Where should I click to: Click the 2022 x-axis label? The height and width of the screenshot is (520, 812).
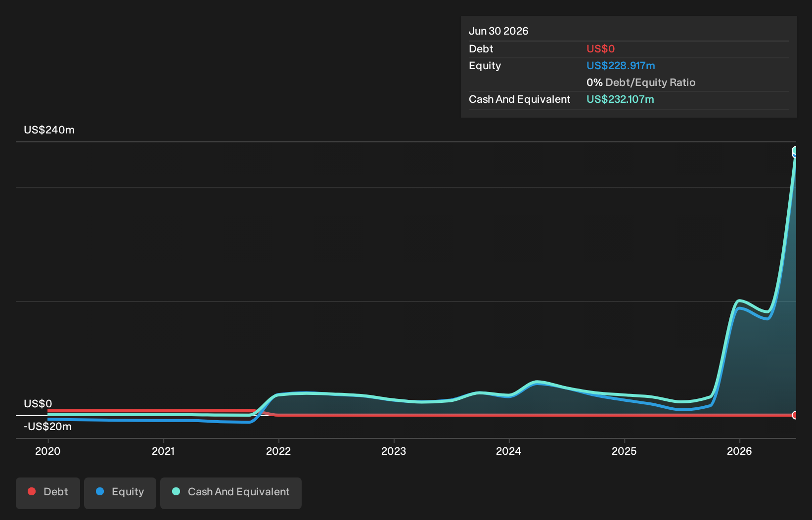click(278, 451)
